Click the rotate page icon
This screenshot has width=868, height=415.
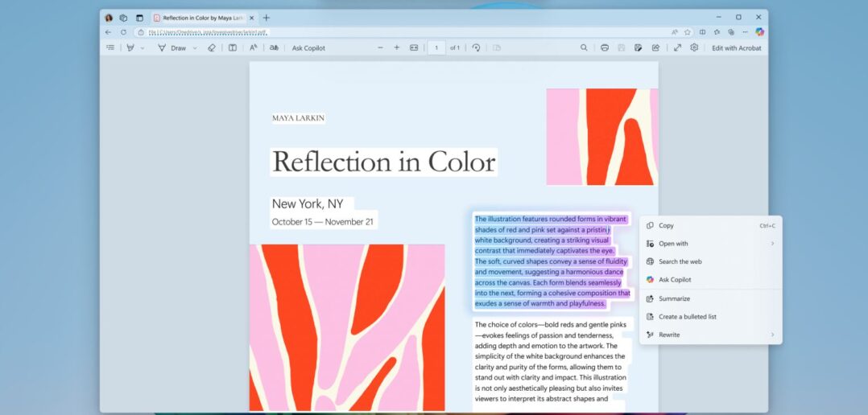click(x=476, y=48)
